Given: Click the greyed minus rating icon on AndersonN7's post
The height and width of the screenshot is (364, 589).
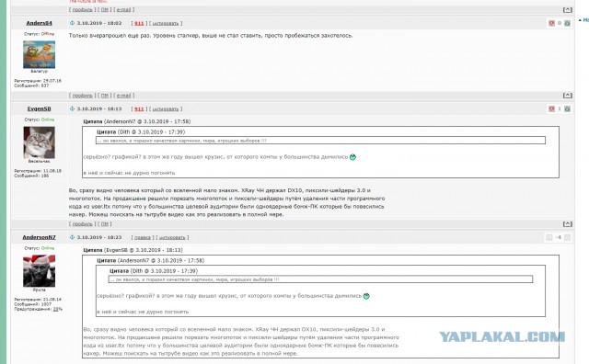Looking at the screenshot, I should point(549,237).
